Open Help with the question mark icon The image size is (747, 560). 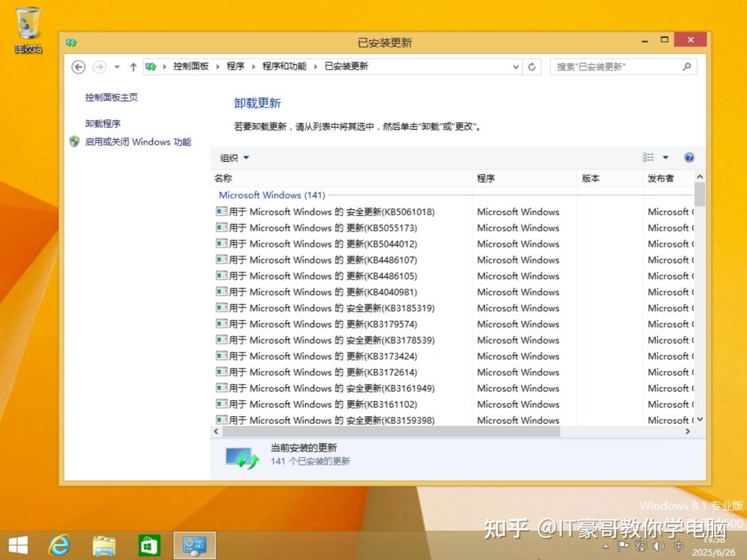click(689, 157)
